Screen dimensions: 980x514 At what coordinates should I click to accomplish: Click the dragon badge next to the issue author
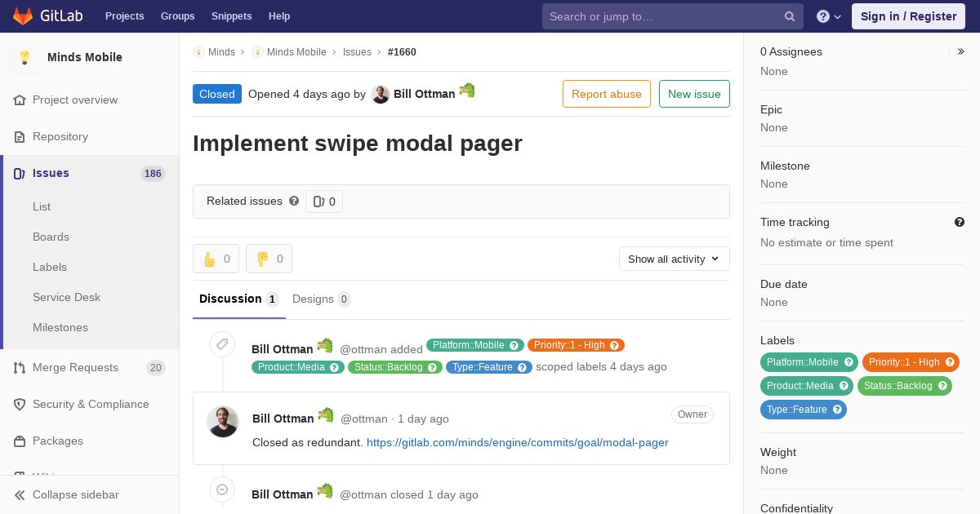467,90
